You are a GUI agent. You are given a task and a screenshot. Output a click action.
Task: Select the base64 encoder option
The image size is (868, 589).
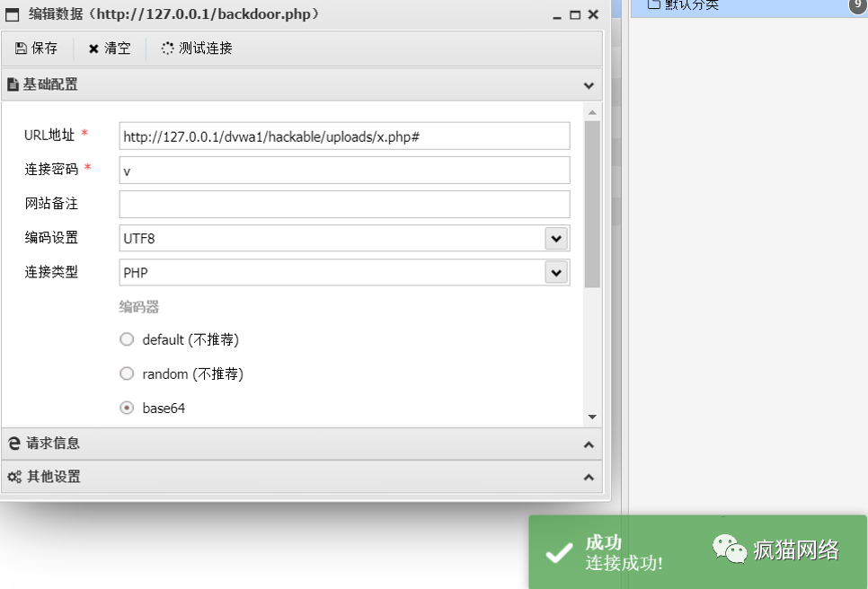(127, 407)
